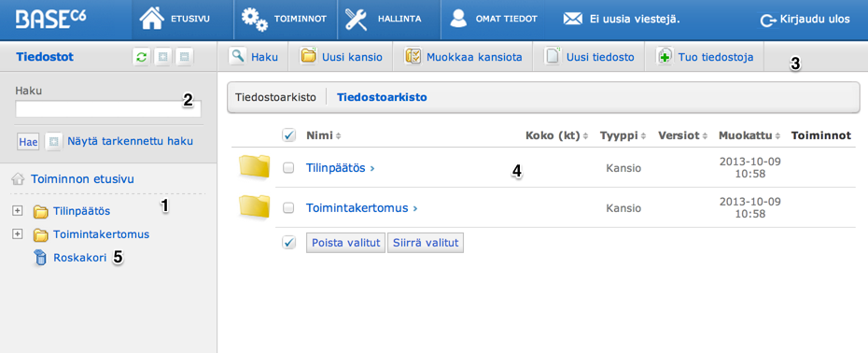This screenshot has height=353, width=868.
Task: Sort the table by Koko (kt) column
Action: pos(556,135)
